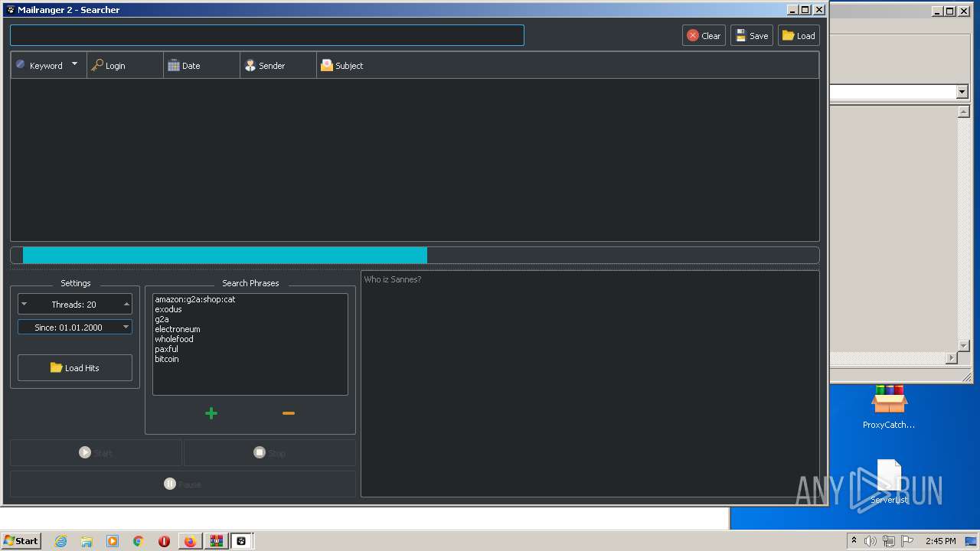Click the Clear button
This screenshot has width=980, height=551.
tap(704, 35)
